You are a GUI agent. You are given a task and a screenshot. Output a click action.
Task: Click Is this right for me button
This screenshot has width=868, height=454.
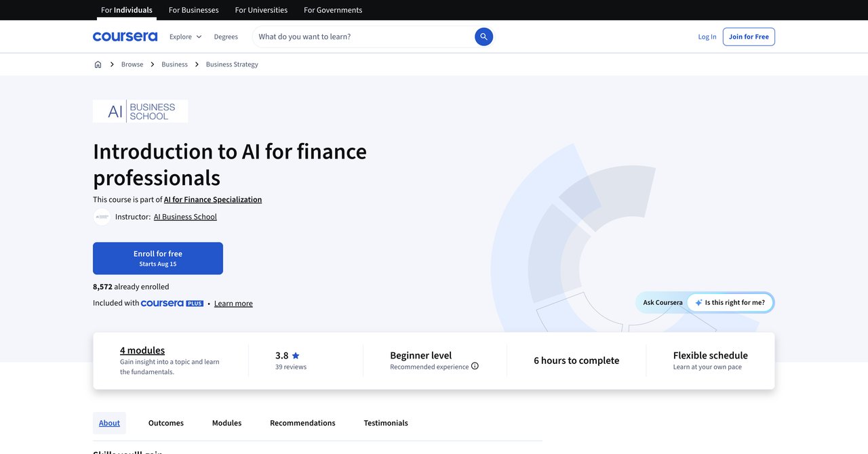tap(730, 303)
